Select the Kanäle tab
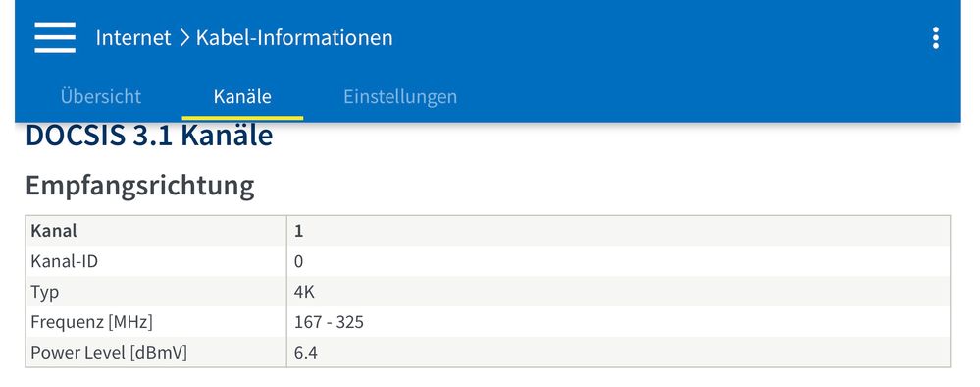This screenshot has width=980, height=387. 242,96
